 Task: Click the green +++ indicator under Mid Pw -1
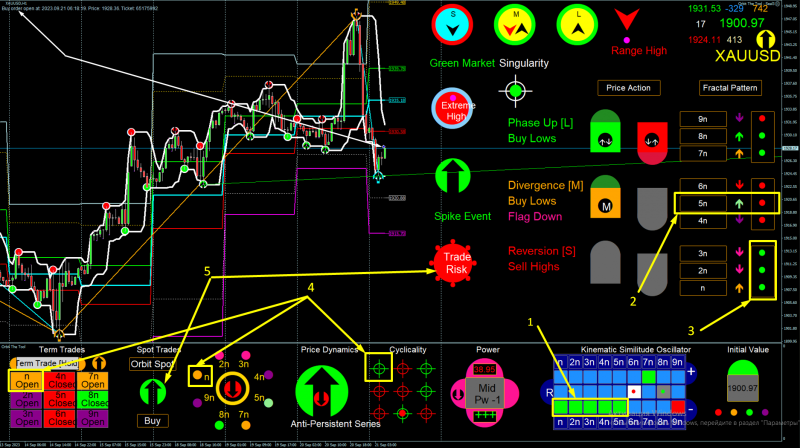point(485,415)
